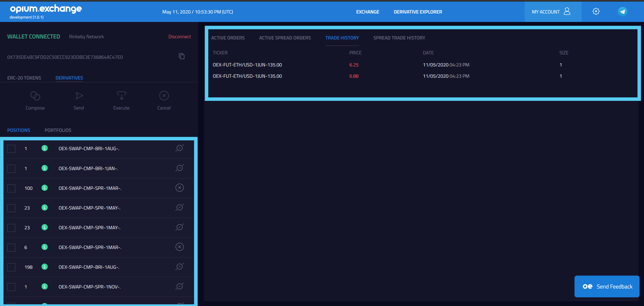The width and height of the screenshot is (644, 306).
Task: Click the Date column header
Action: tap(428, 53)
